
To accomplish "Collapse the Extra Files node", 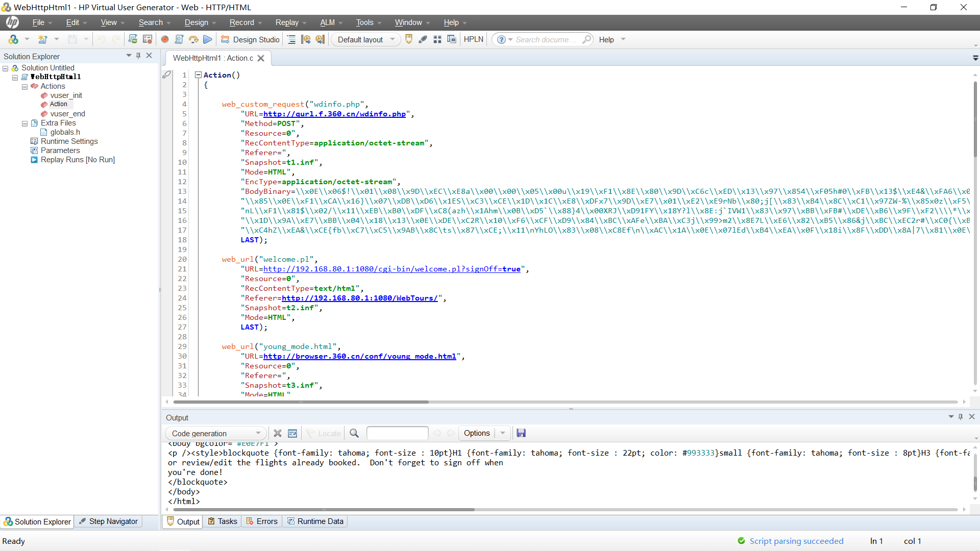I will click(x=24, y=123).
